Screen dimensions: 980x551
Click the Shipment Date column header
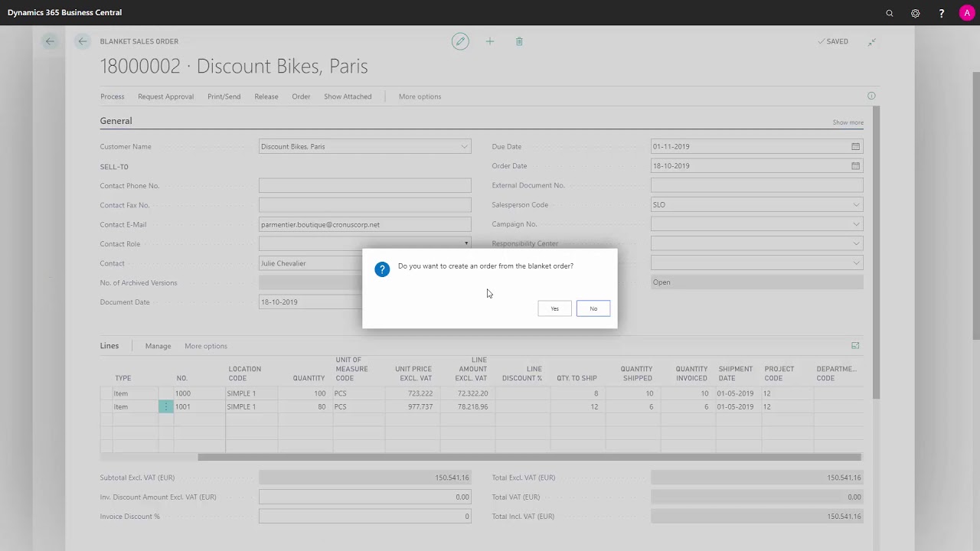pos(736,373)
